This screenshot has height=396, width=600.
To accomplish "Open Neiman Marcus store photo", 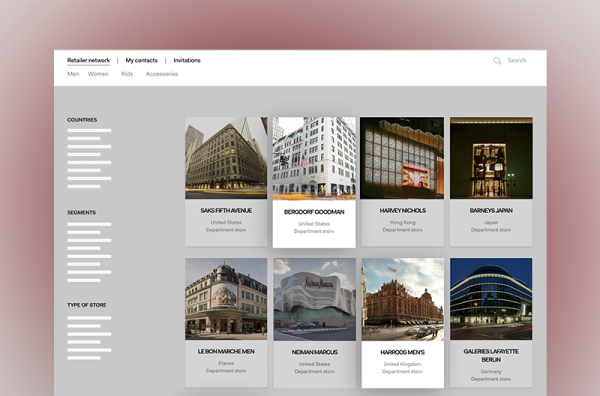I will [315, 299].
